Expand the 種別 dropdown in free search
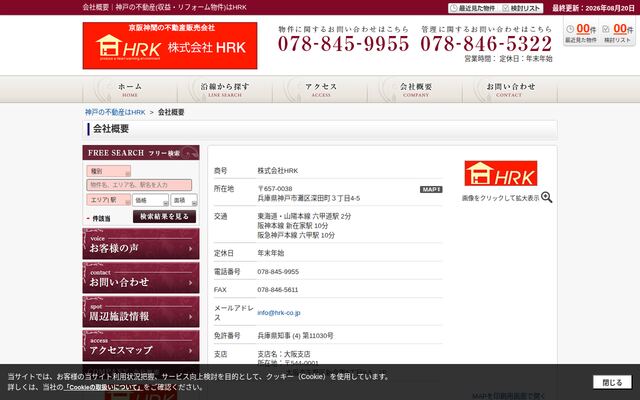Screen dimensions: 640x400 [109, 171]
